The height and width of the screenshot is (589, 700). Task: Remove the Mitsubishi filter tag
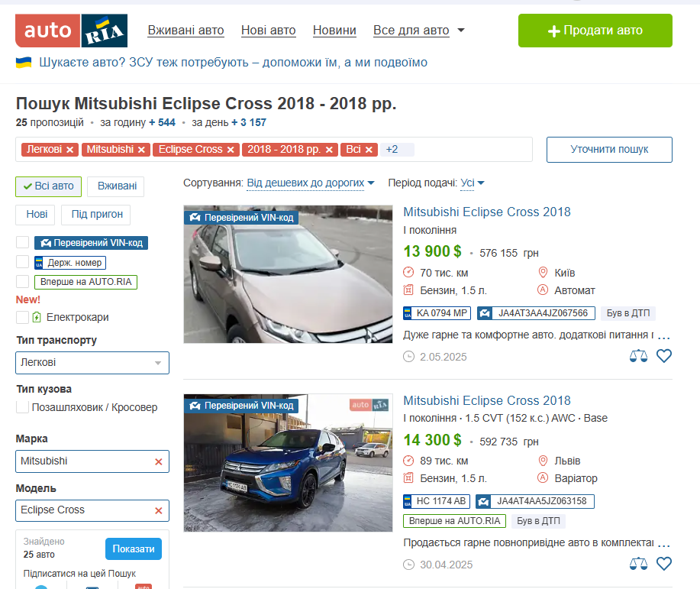pyautogui.click(x=141, y=150)
